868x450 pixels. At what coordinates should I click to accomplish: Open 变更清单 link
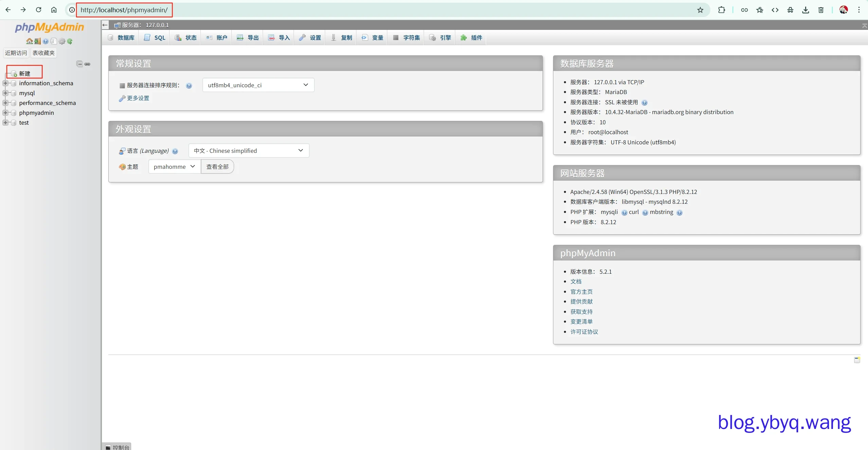coord(581,322)
